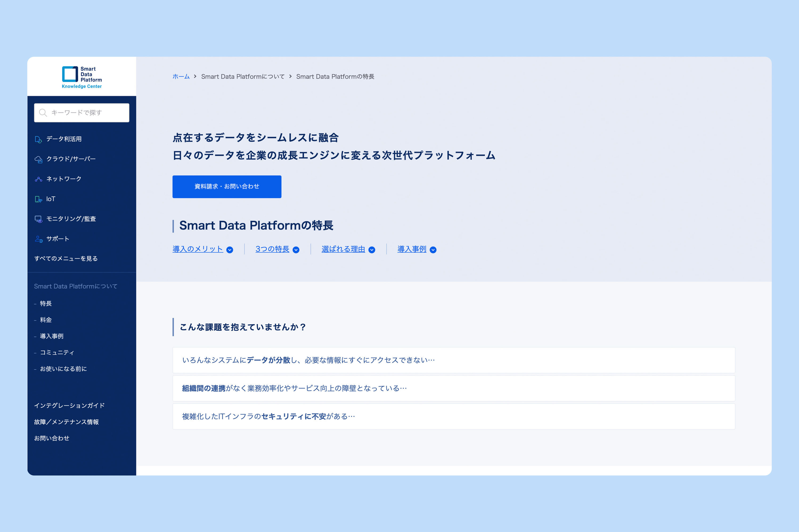Go to 故障／メンテナンス情報
Image resolution: width=799 pixels, height=532 pixels.
click(x=66, y=422)
